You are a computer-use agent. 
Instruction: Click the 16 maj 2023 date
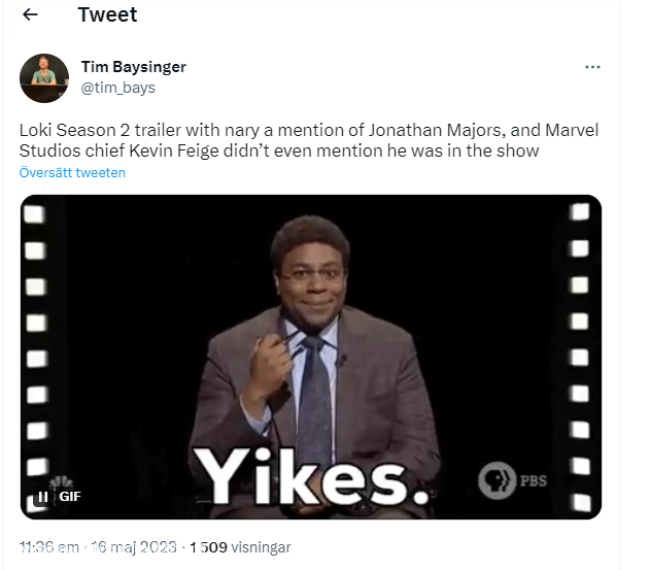134,547
